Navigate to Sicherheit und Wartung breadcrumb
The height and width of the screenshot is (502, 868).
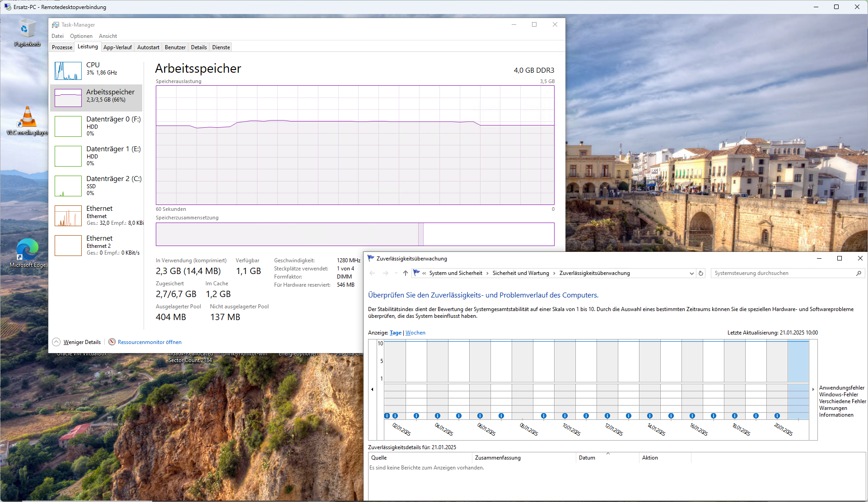(x=521, y=273)
